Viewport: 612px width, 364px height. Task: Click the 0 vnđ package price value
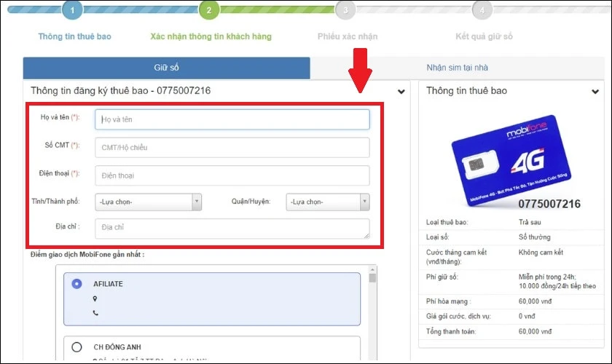click(x=527, y=317)
